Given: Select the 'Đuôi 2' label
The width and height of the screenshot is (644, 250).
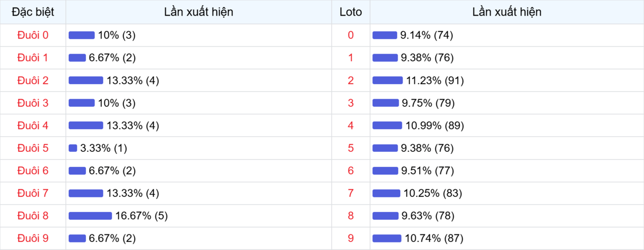Looking at the screenshot, I should pos(33,80).
